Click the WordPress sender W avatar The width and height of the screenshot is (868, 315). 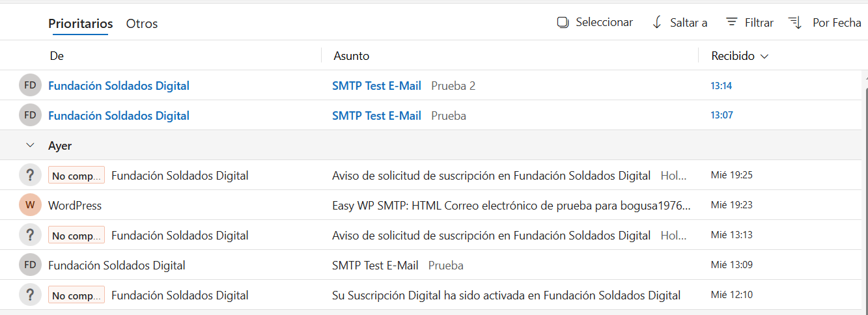(30, 206)
